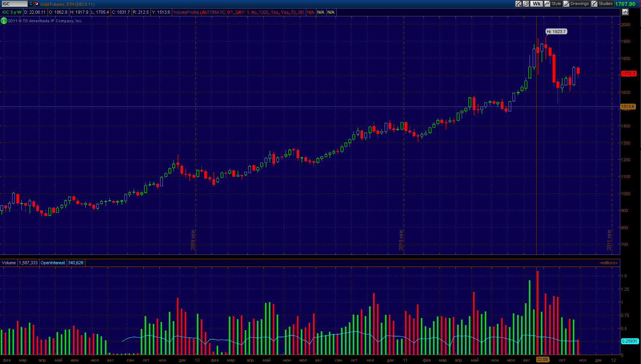Viewport: 641px width, 364px height.
Task: Click the Volume label in the lower panel
Action: coord(9,263)
